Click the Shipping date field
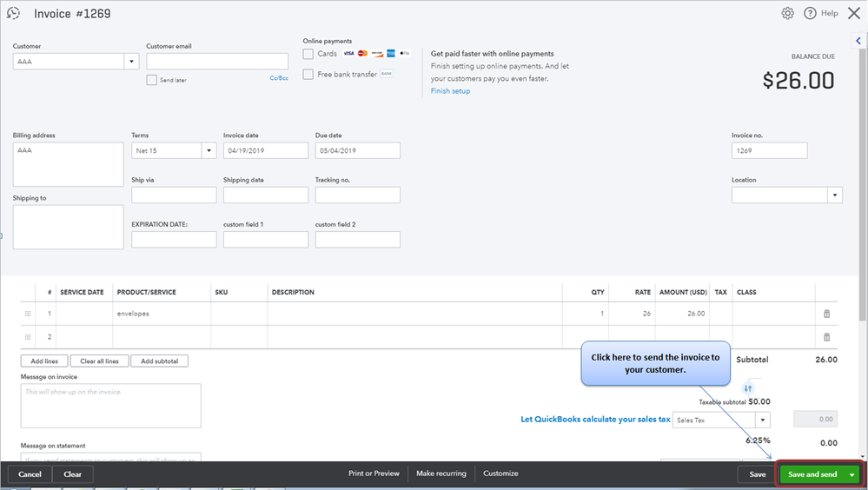This screenshot has height=490, width=868. tap(266, 195)
